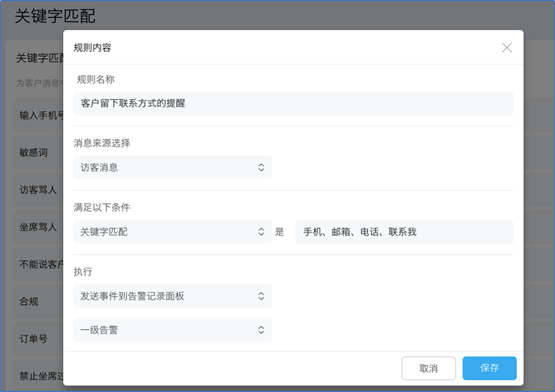Select the 访客骂人 rule item
Screen dimensions: 555x392
pos(38,190)
